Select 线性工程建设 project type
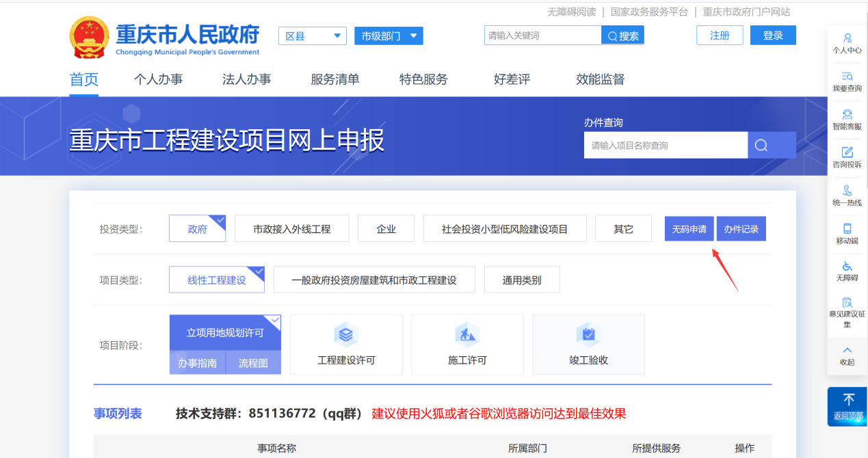Screen dimensions: 868x458 click(x=217, y=280)
